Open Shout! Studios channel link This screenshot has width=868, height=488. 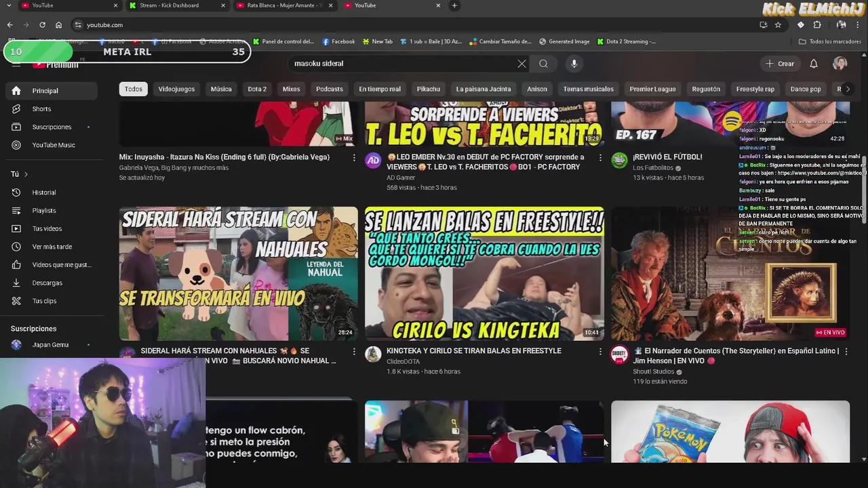pos(653,371)
